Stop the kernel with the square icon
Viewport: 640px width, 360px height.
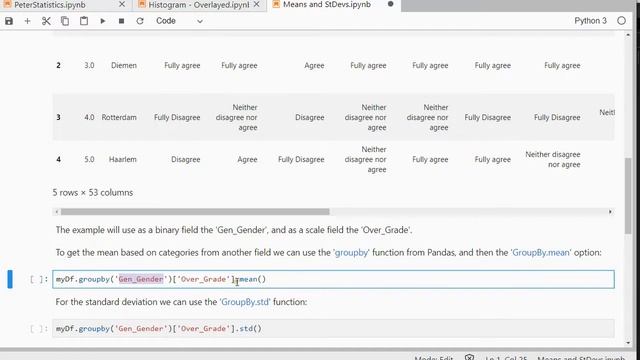[x=121, y=21]
